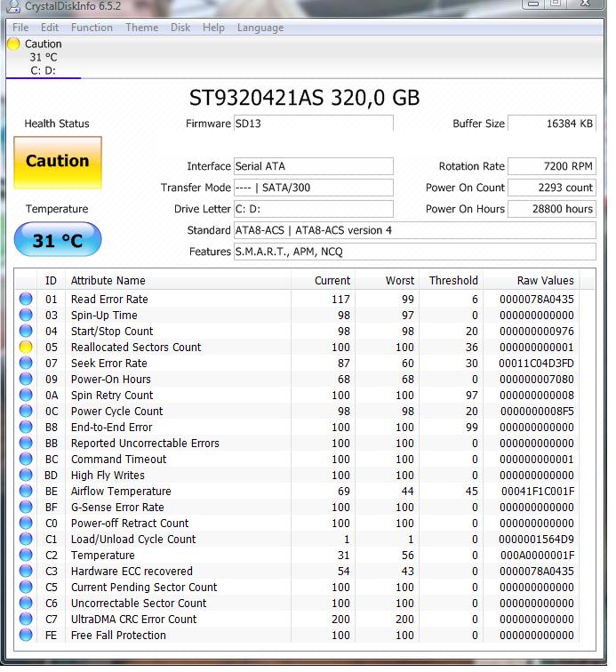616x672 pixels.
Task: Open the Edit menu
Action: click(x=50, y=28)
